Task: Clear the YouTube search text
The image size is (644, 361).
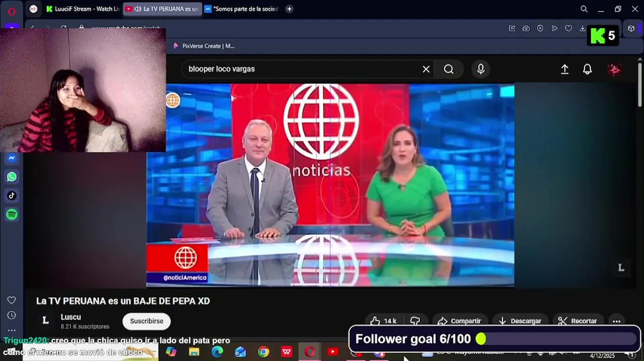Action: coord(426,69)
